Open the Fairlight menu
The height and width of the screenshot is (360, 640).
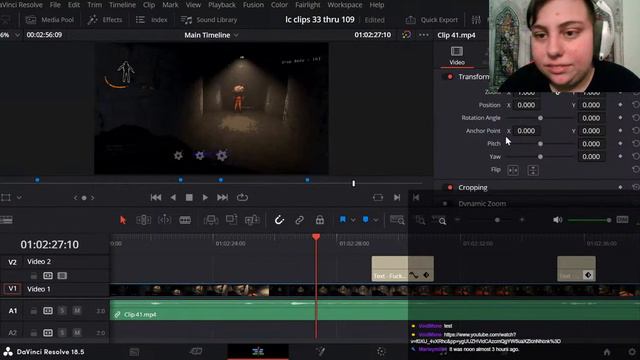[x=308, y=5]
